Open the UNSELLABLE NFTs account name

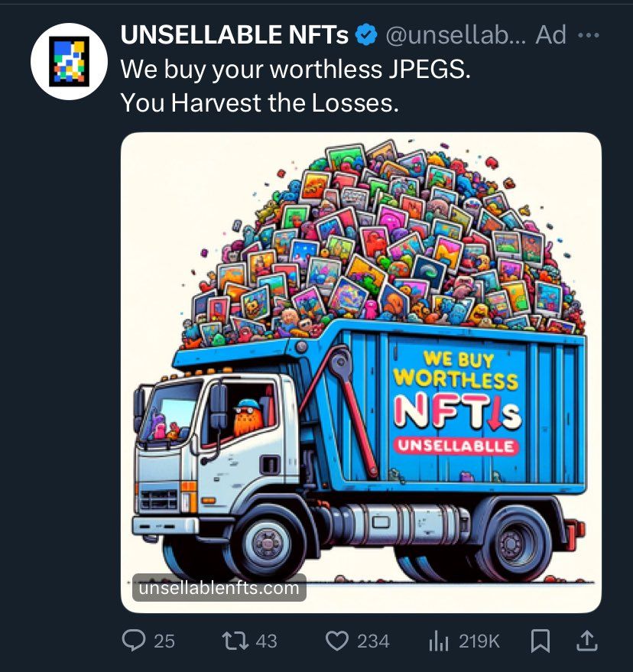coord(234,35)
